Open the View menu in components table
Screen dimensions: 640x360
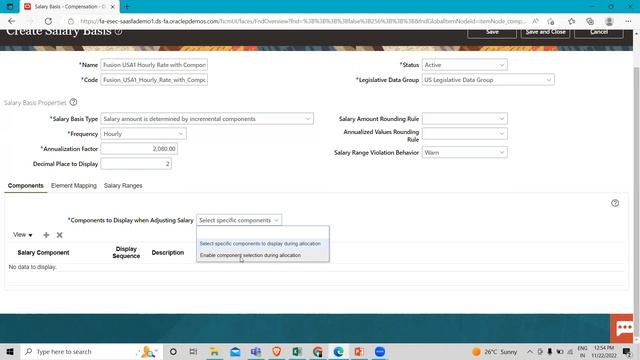point(22,235)
